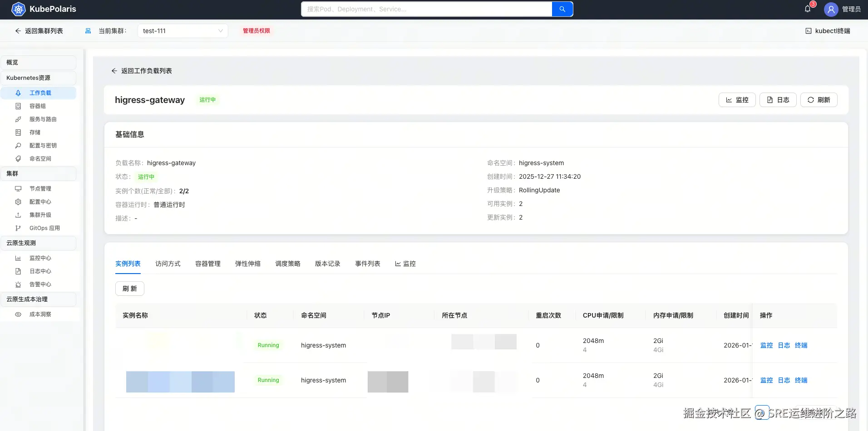Click the KubePolaris logo icon
This screenshot has height=431, width=868.
[18, 9]
